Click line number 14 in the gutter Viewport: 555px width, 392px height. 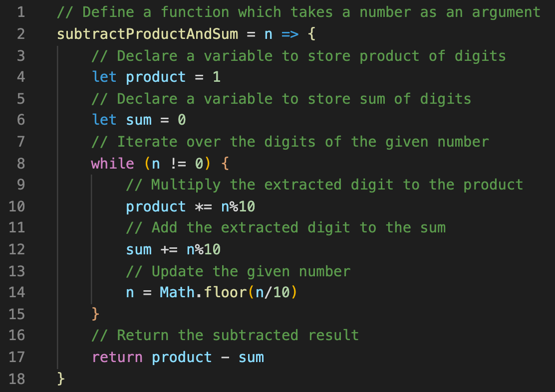[16, 293]
